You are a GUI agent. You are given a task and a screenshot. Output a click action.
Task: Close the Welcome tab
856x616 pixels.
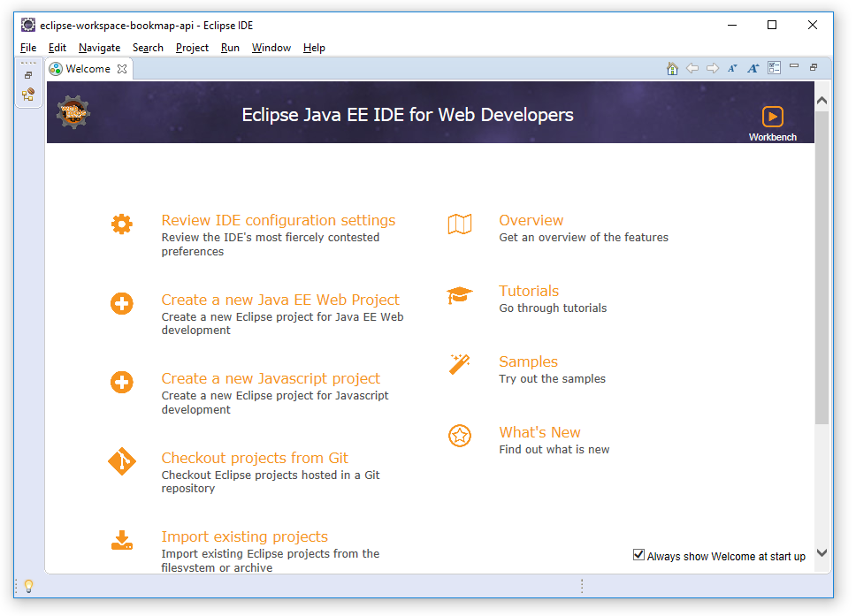[x=123, y=69]
